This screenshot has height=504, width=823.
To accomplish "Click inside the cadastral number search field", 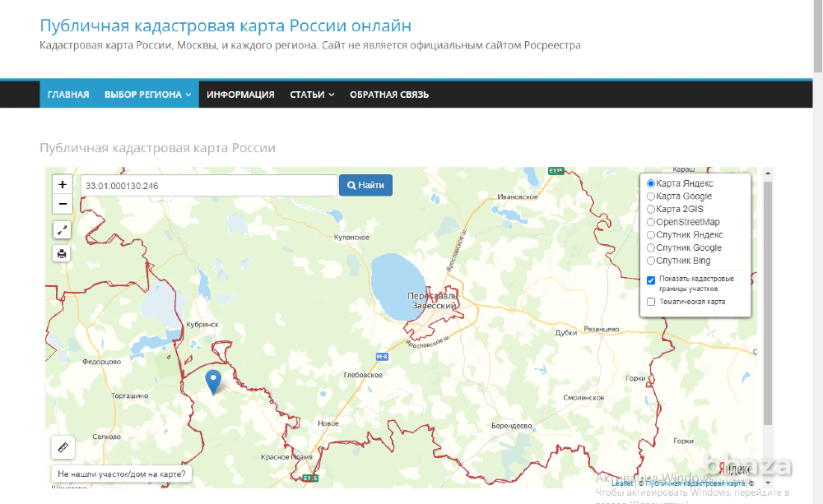I will tap(206, 185).
